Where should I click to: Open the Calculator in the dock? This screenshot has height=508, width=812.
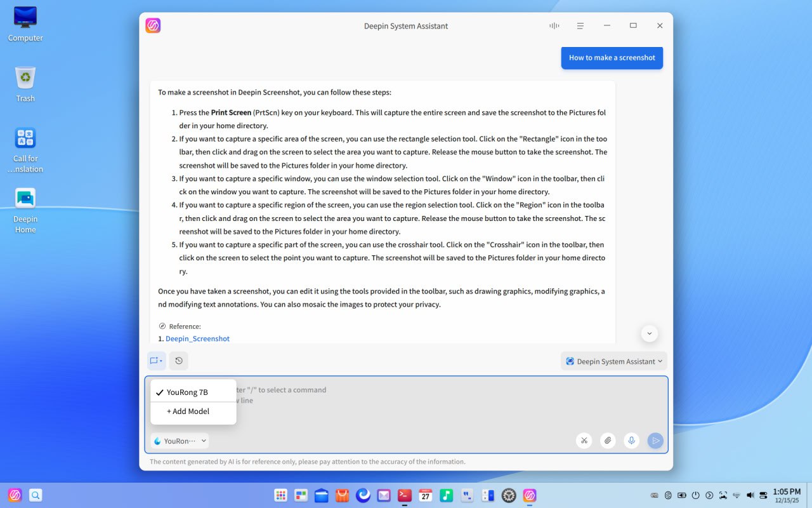488,495
